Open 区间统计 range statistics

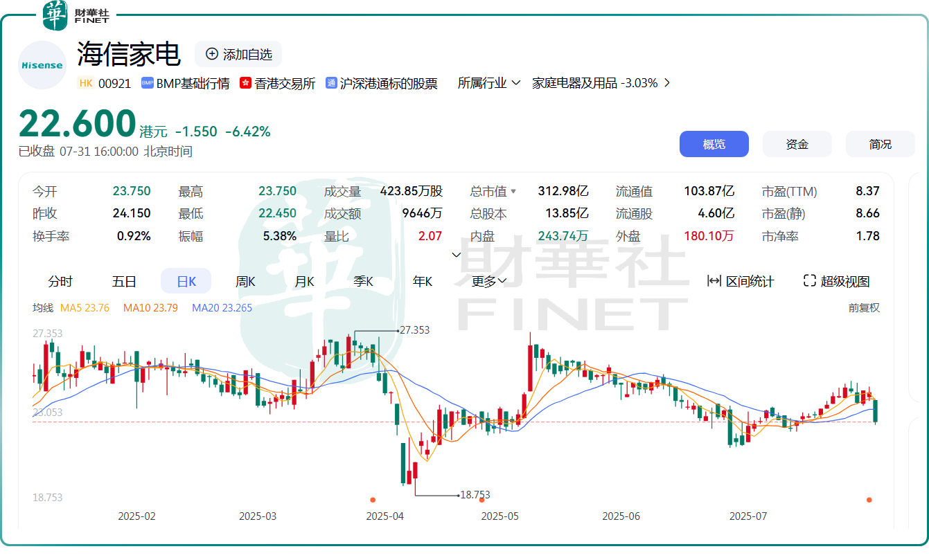(741, 281)
